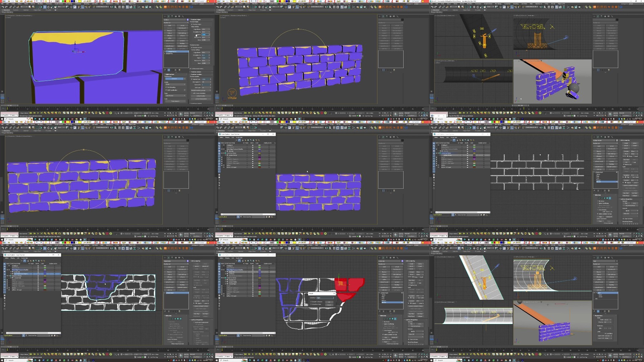Click Go to Start in the top-left frame

[164, 113]
